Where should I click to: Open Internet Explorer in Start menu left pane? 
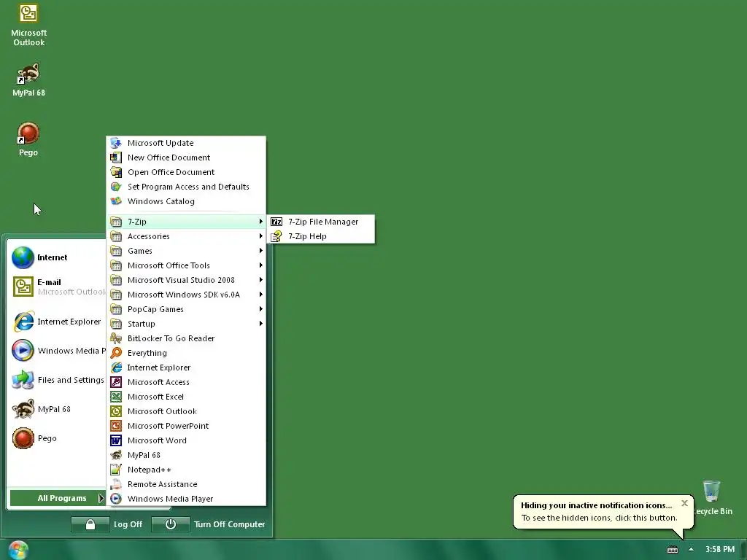(x=58, y=322)
